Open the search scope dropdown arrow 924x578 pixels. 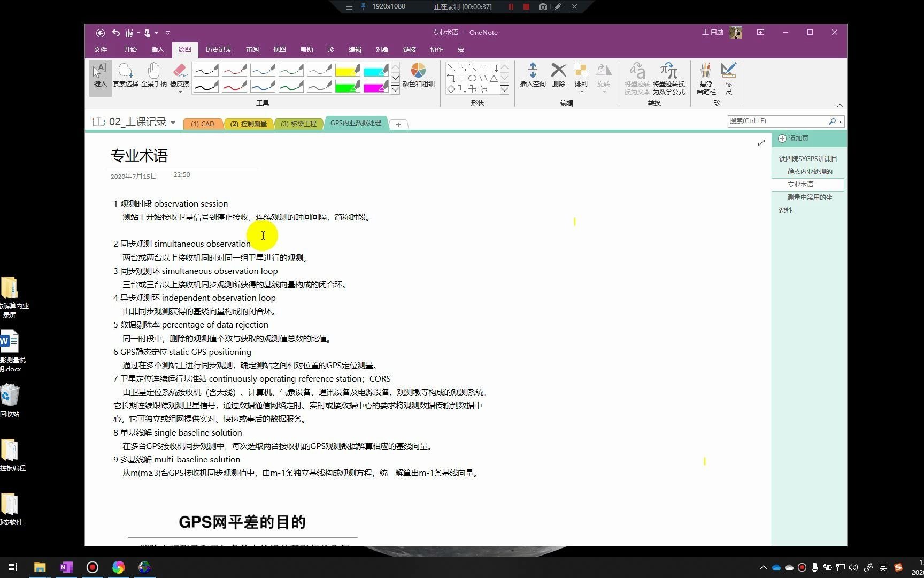pyautogui.click(x=840, y=121)
